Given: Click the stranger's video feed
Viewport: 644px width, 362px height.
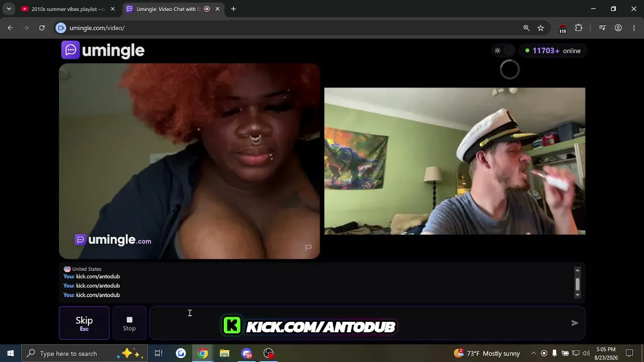Looking at the screenshot, I should tap(189, 161).
